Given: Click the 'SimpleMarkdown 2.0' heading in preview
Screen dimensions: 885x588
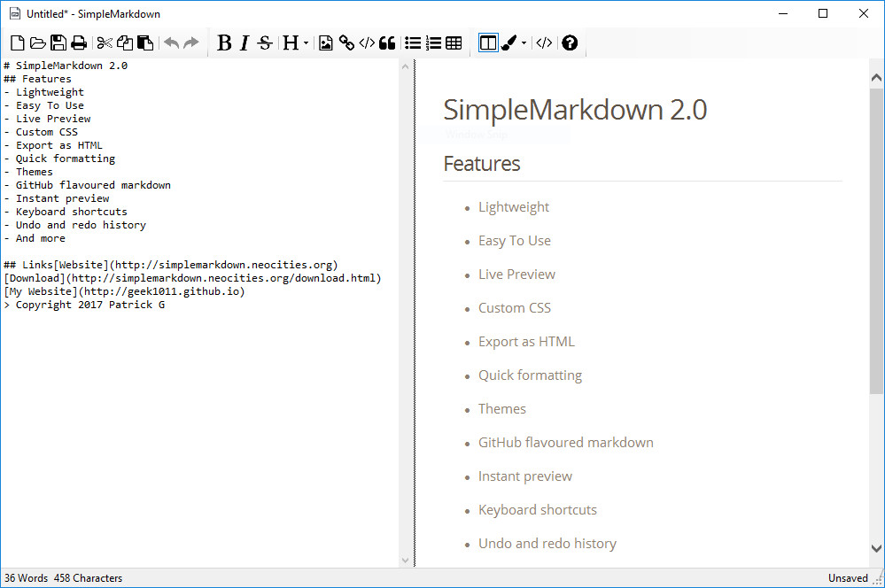Looking at the screenshot, I should [575, 110].
